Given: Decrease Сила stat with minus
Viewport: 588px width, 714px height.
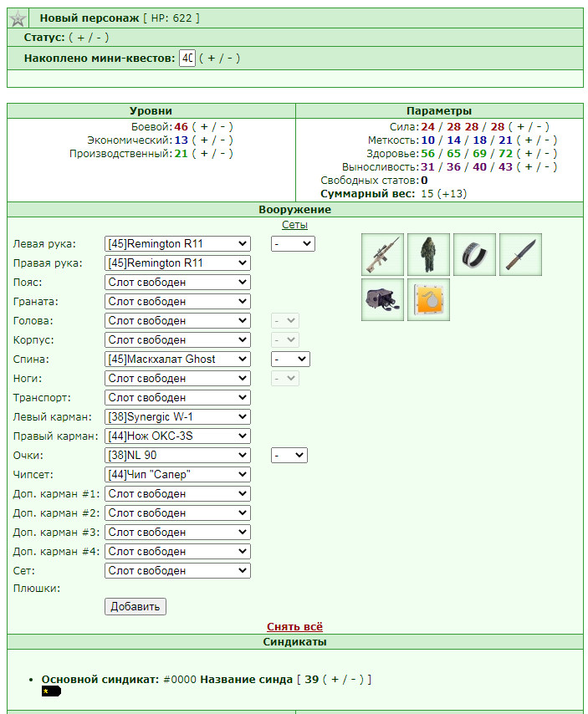Looking at the screenshot, I should pyautogui.click(x=539, y=126).
